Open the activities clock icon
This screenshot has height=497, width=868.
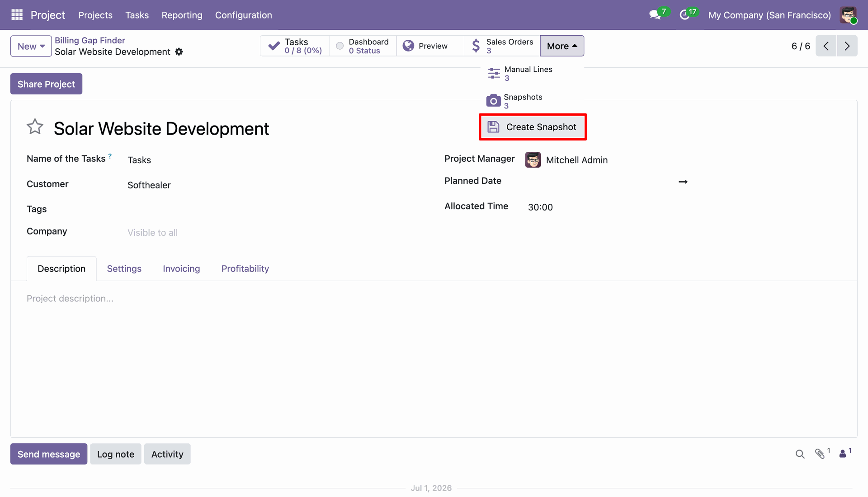684,15
